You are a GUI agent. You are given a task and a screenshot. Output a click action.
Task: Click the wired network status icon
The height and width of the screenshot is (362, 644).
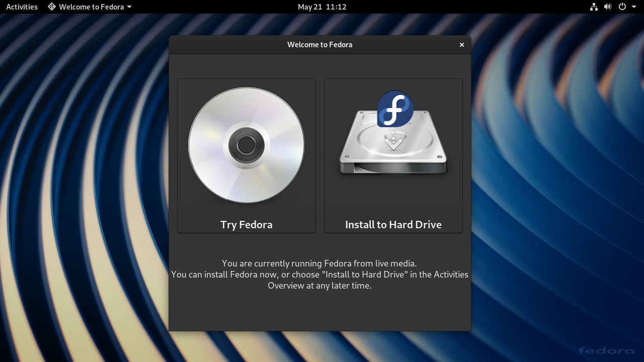pos(594,7)
